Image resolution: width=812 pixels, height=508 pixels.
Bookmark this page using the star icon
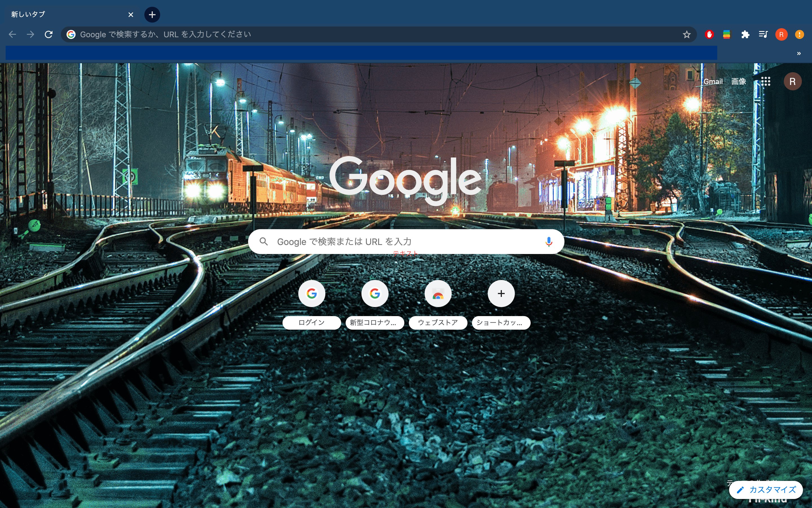click(687, 34)
